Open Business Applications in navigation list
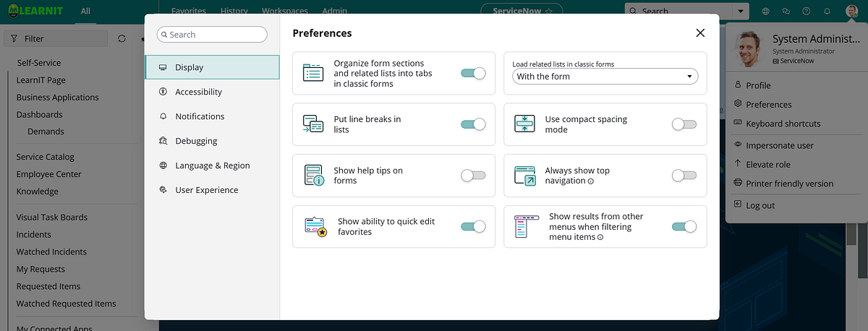 pos(58,98)
